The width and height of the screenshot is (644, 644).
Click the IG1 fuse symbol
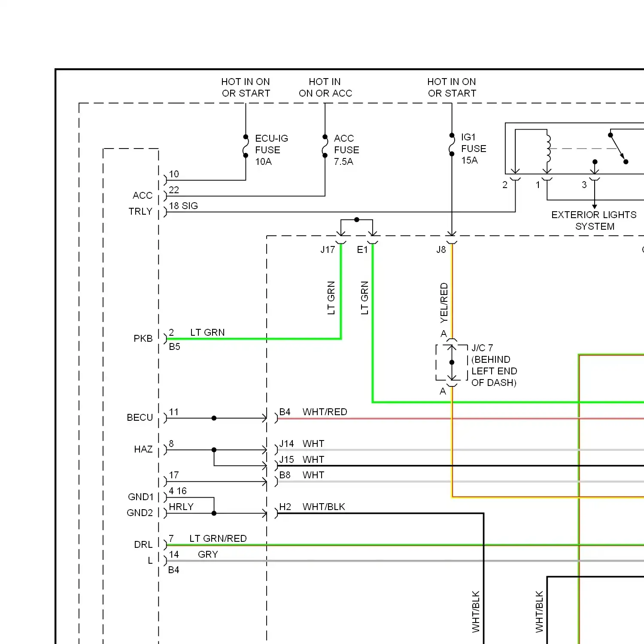point(452,144)
